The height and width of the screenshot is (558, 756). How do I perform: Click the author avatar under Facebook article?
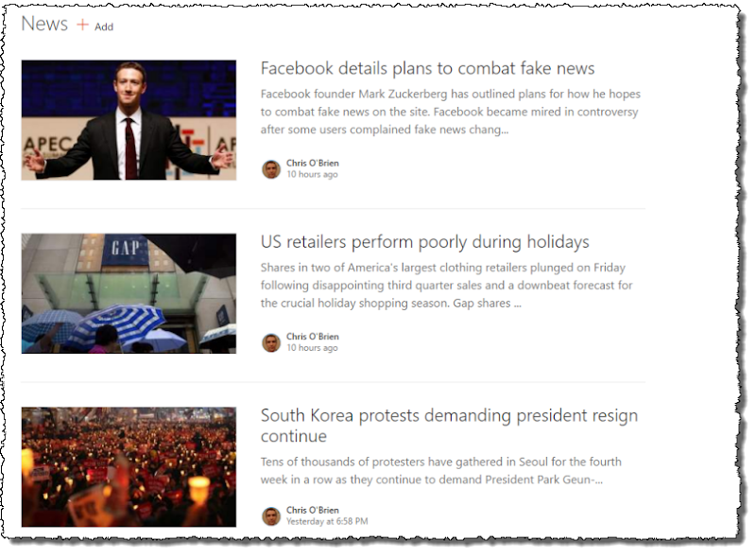point(271,169)
